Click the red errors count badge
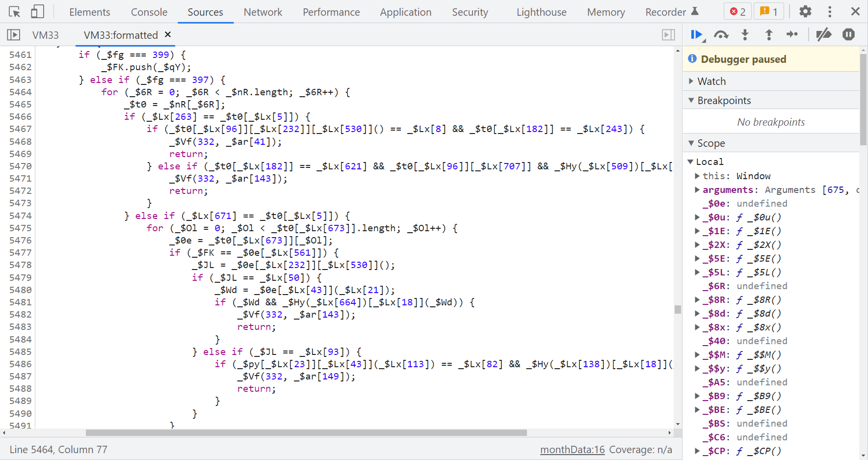 [x=737, y=12]
